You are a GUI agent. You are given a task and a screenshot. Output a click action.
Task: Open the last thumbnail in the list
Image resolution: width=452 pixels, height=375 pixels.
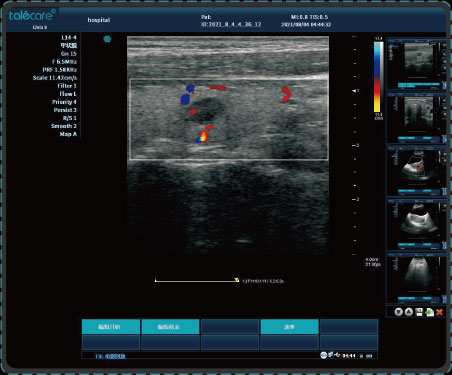pos(416,278)
